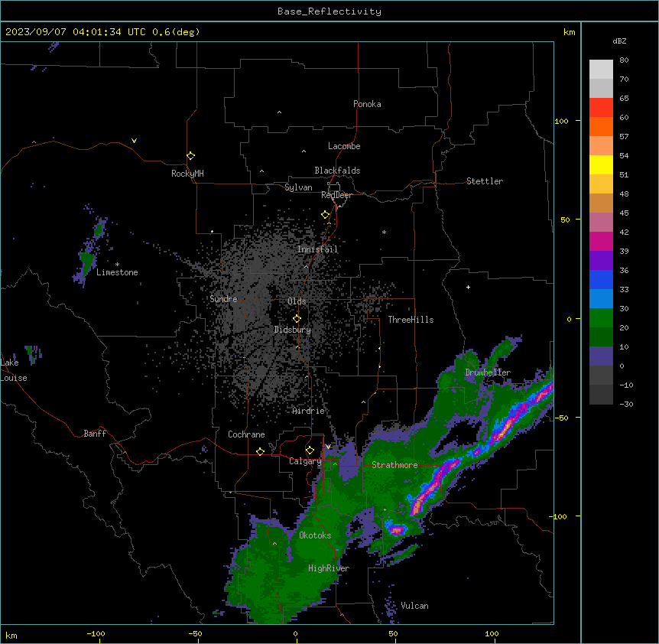Click the intense storm cell south of Strathmore
The image size is (659, 644).
tap(397, 529)
